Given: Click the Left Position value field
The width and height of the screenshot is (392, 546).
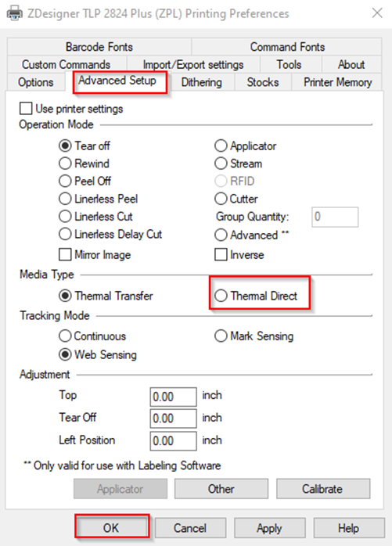Looking at the screenshot, I should click(x=173, y=441).
